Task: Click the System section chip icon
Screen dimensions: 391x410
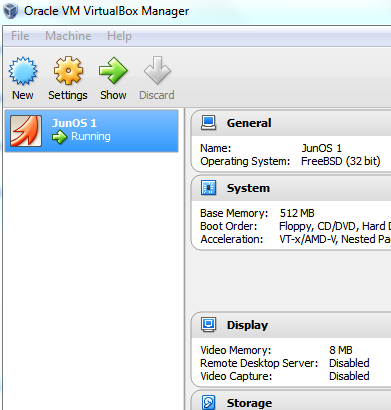Action: [209, 188]
